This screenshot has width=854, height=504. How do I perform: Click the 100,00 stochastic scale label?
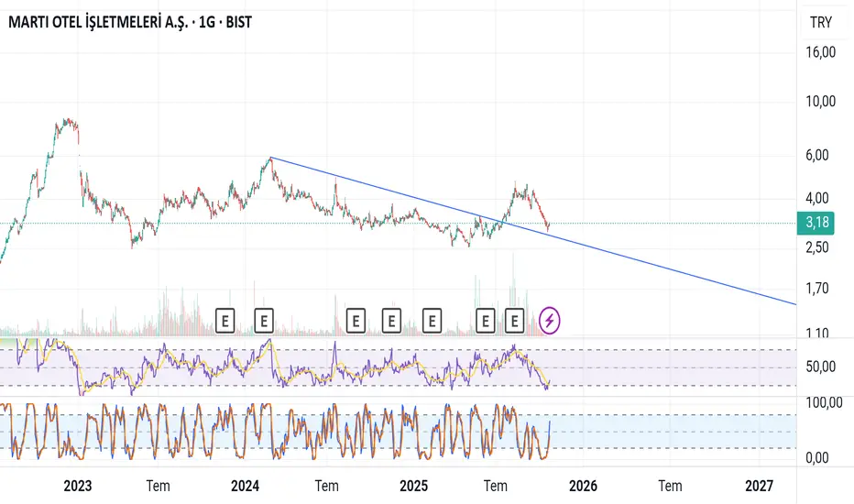[824, 403]
